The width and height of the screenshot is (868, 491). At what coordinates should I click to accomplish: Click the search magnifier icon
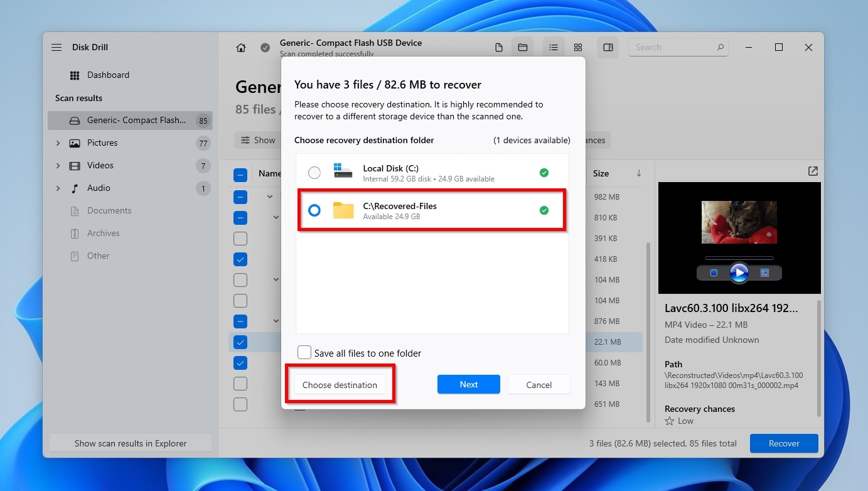[721, 47]
